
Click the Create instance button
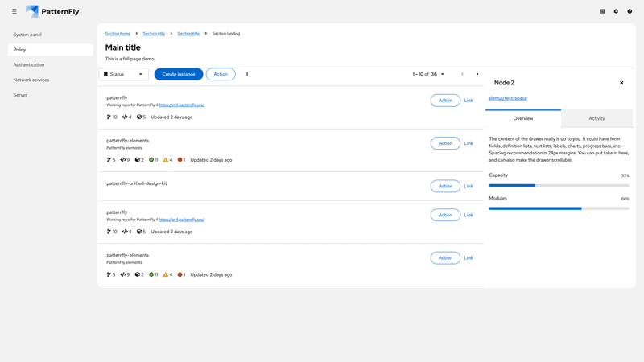coord(179,74)
